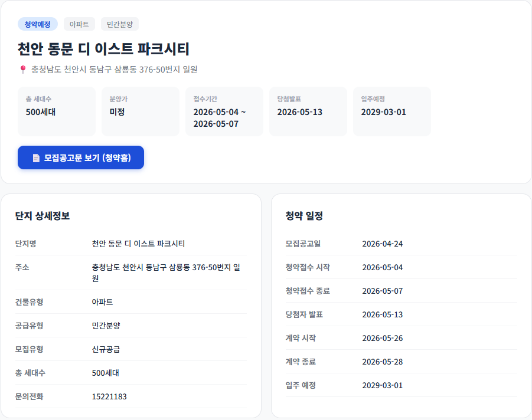Click the 접수기간 date range card
This screenshot has height=420, width=532.
224,111
